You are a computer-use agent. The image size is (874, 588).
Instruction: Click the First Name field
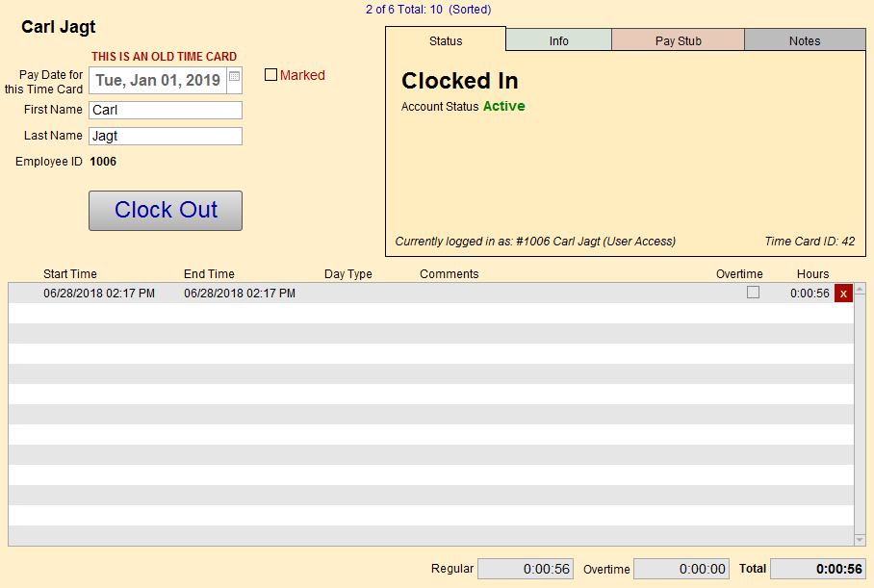click(165, 110)
